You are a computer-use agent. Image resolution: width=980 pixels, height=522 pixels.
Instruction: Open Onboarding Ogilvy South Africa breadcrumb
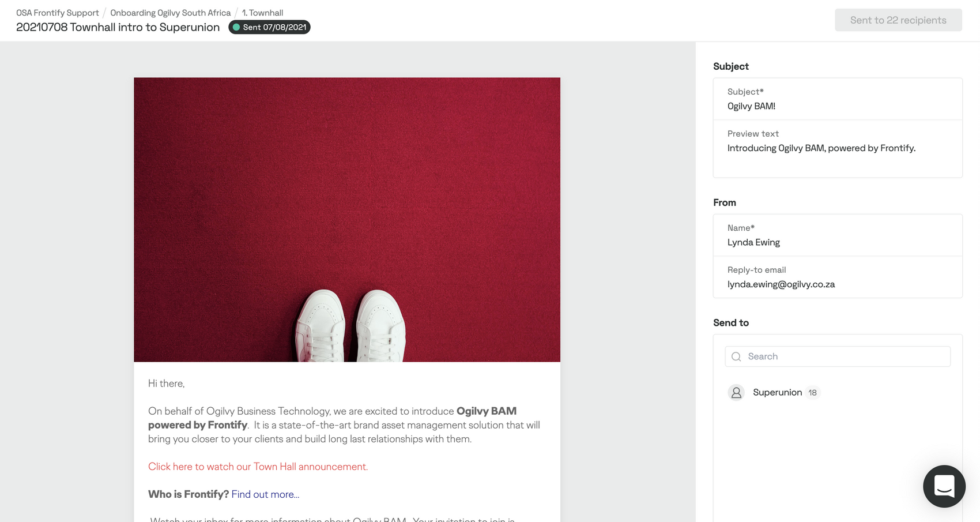pos(171,13)
